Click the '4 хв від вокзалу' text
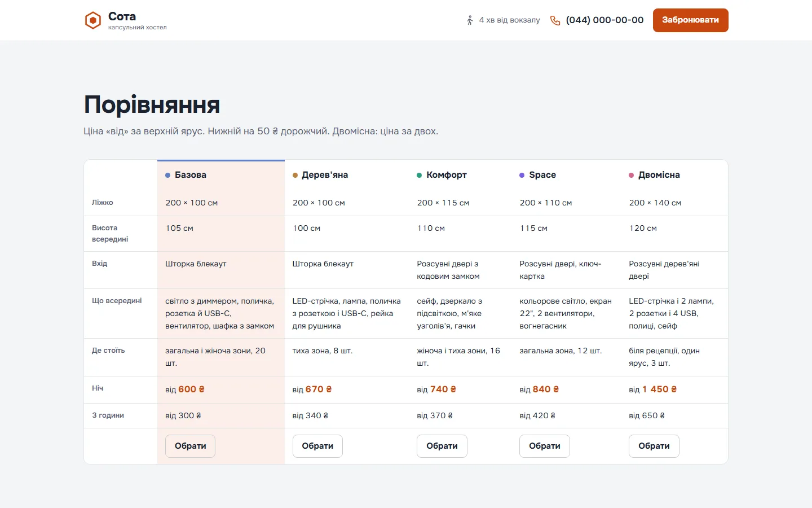The image size is (812, 508). click(510, 20)
